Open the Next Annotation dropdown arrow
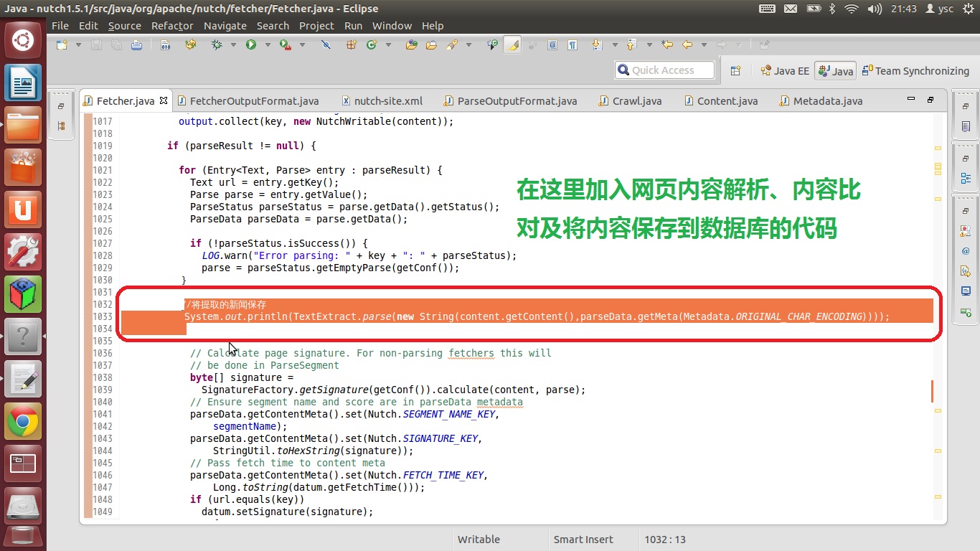The width and height of the screenshot is (980, 551). 615,45
